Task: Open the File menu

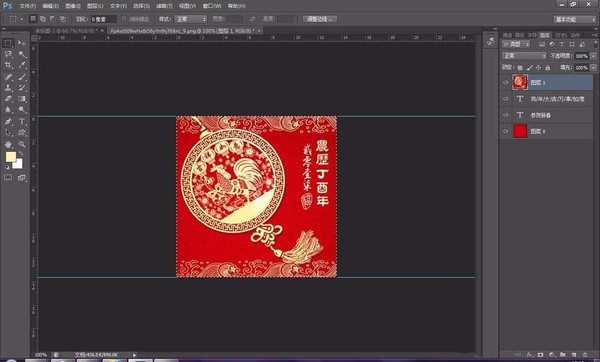Action: [27, 6]
